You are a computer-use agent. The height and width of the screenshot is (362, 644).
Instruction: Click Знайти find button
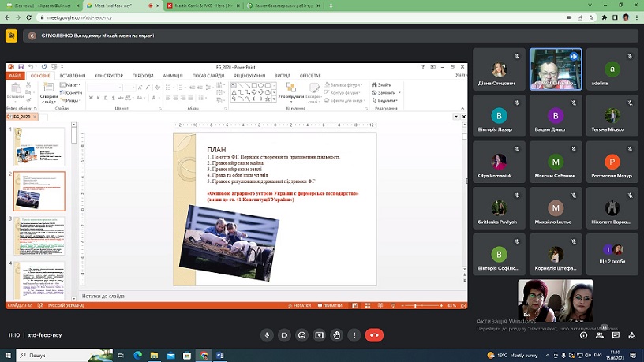(x=382, y=85)
